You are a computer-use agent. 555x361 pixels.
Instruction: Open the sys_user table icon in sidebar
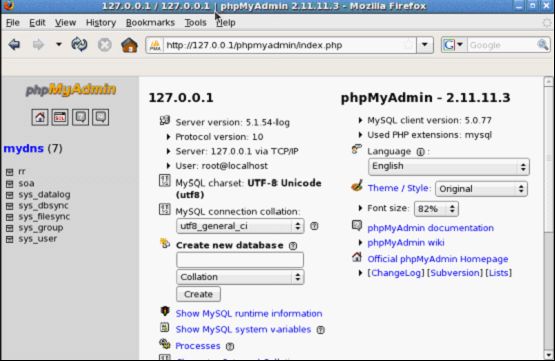[10, 239]
